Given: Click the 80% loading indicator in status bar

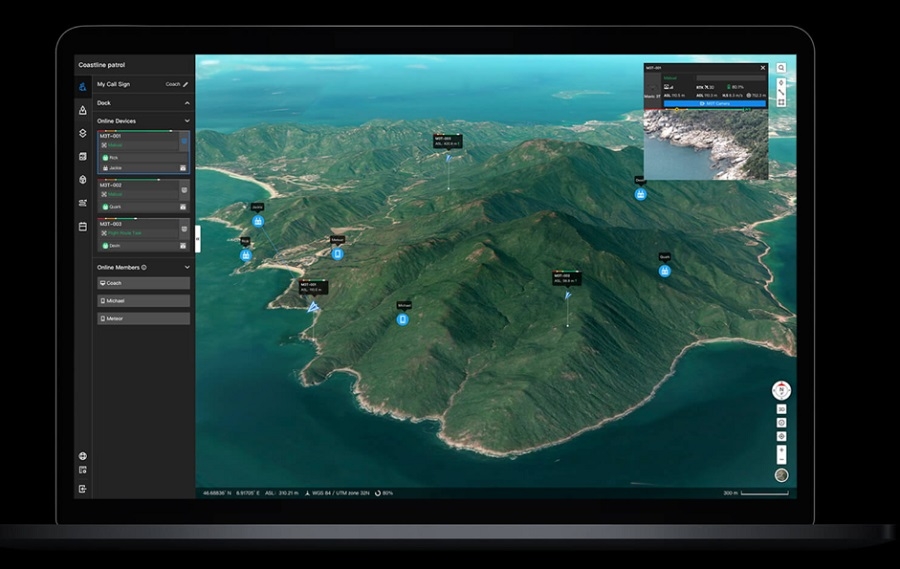Looking at the screenshot, I should coord(384,493).
